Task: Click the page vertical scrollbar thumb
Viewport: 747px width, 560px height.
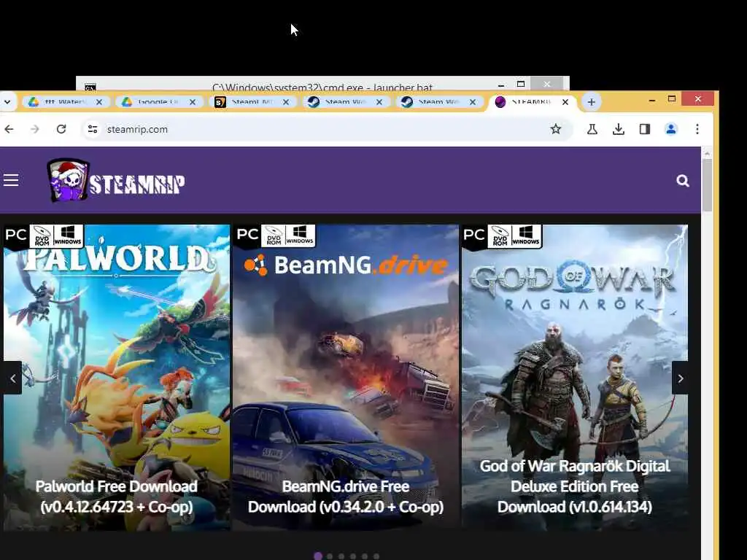Action: (x=707, y=186)
